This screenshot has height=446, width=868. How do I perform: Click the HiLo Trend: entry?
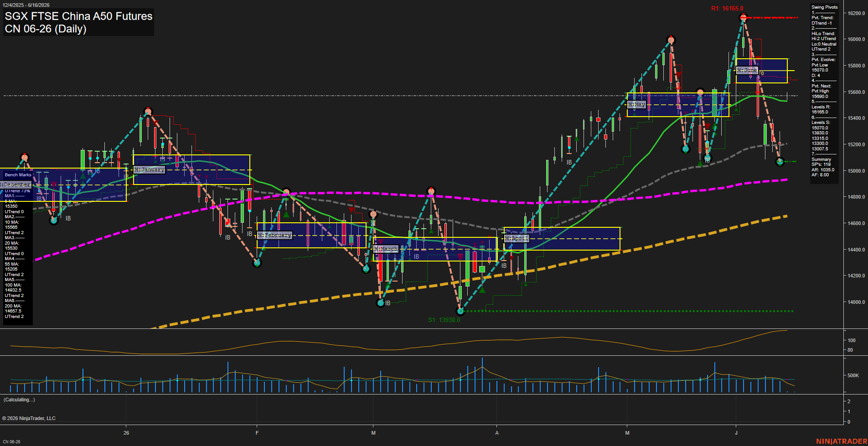[823, 34]
